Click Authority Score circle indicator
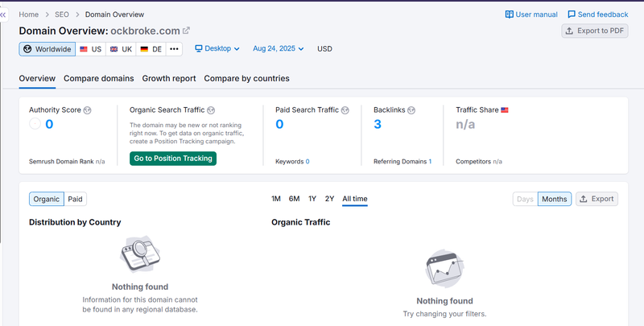Screen dimensions: 644x326 tap(35, 124)
